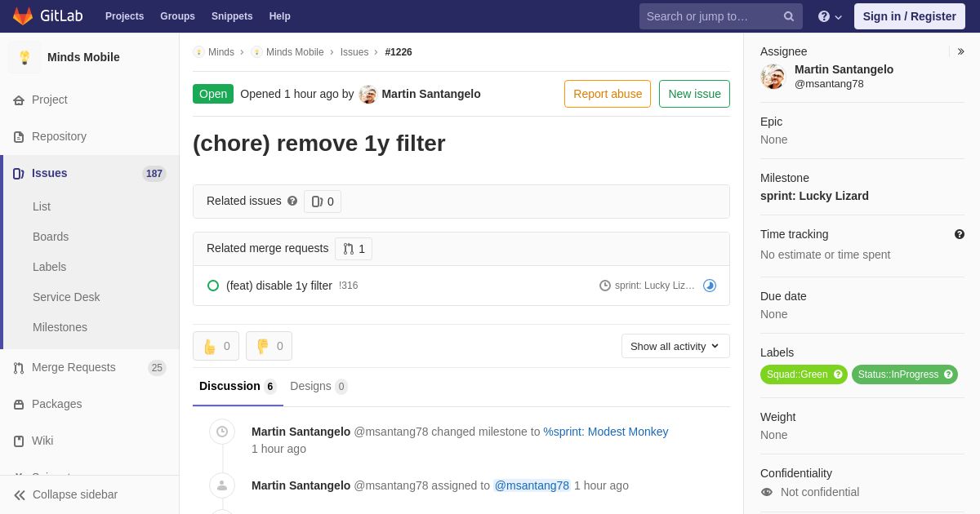Click the author name Martin Santangelo in the header
980x514 pixels.
tap(431, 94)
